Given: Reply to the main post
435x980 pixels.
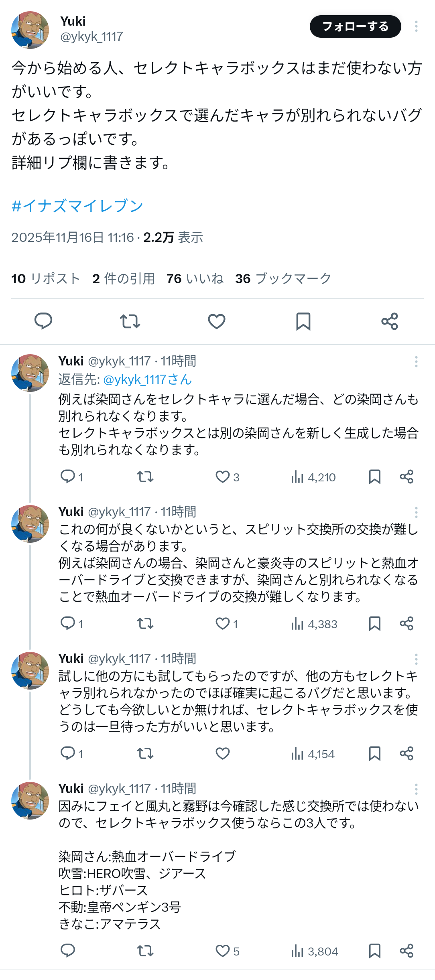Looking at the screenshot, I should tap(43, 321).
